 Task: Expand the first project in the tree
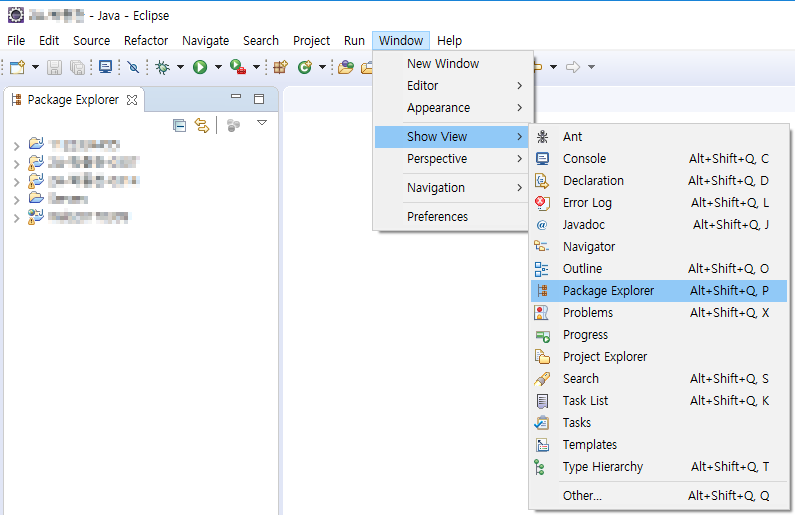(17, 146)
